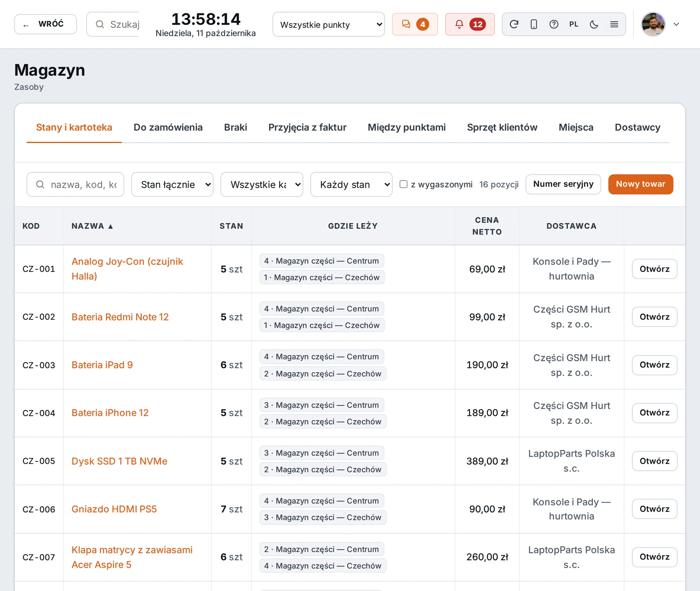Toggle dark mode moon icon
Screen dimensions: 700x591
594,24
